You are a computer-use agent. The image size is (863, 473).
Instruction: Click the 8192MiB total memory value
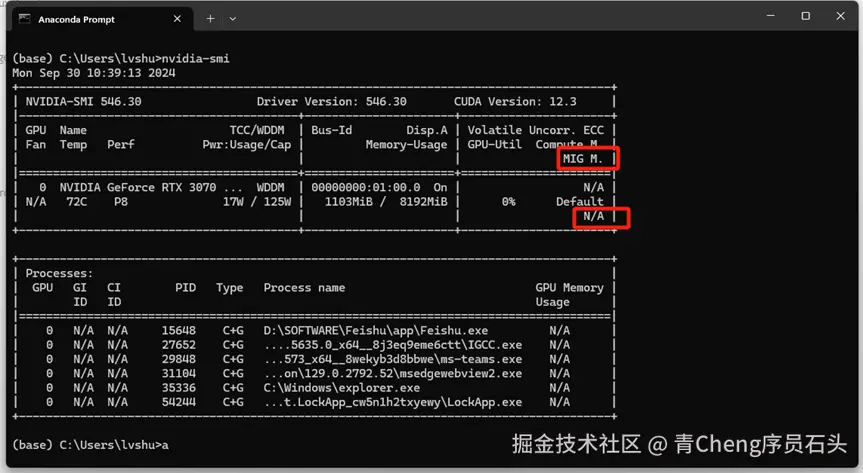[x=423, y=202]
